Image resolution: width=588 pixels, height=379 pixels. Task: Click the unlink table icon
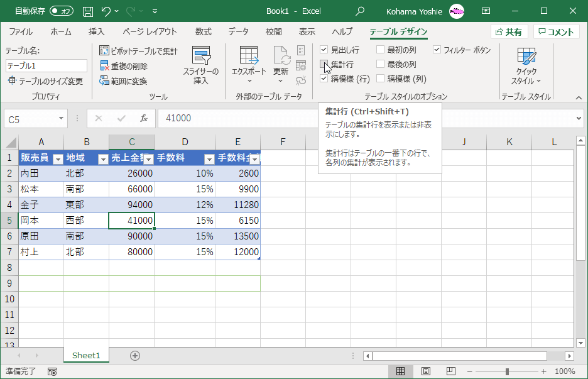(301, 80)
